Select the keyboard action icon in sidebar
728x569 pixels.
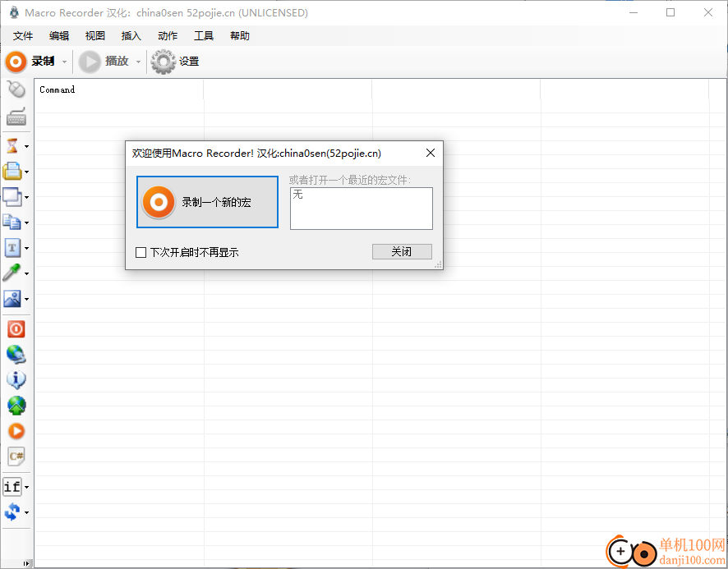(x=16, y=117)
